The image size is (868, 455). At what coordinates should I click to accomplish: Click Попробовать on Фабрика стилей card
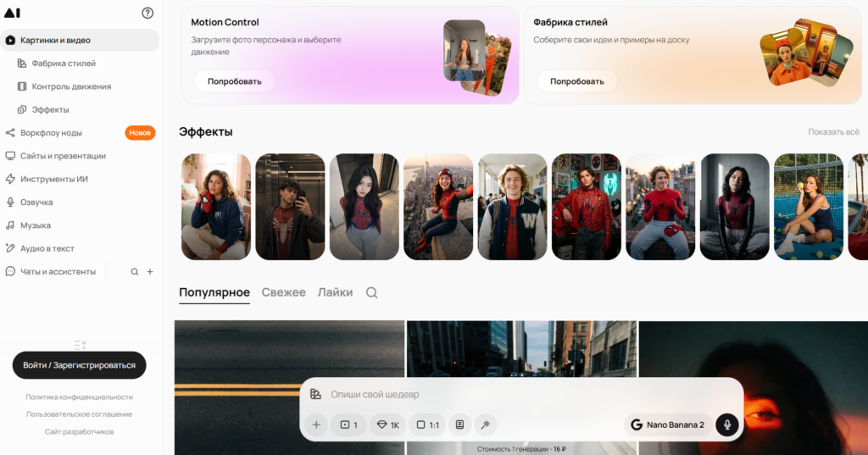pyautogui.click(x=576, y=81)
